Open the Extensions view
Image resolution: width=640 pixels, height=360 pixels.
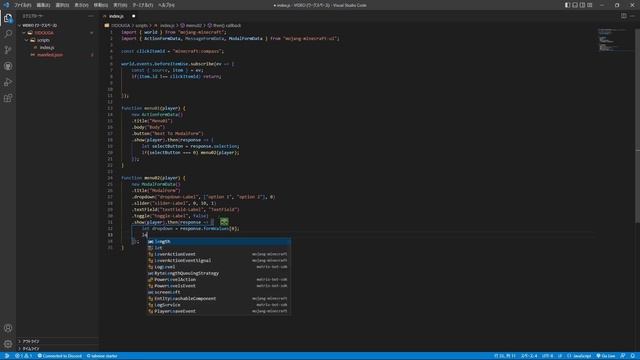(x=8, y=98)
